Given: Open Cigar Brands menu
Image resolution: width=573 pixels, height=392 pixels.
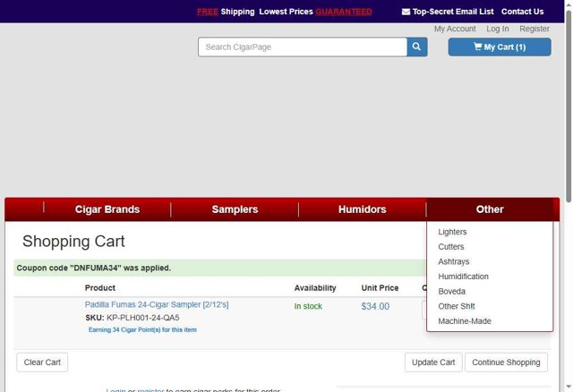Looking at the screenshot, I should click(107, 209).
